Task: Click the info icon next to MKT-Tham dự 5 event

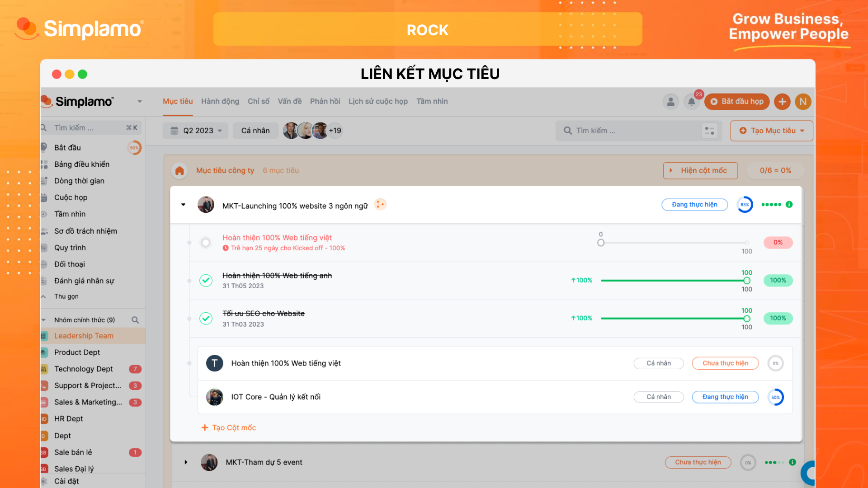Action: tap(792, 462)
